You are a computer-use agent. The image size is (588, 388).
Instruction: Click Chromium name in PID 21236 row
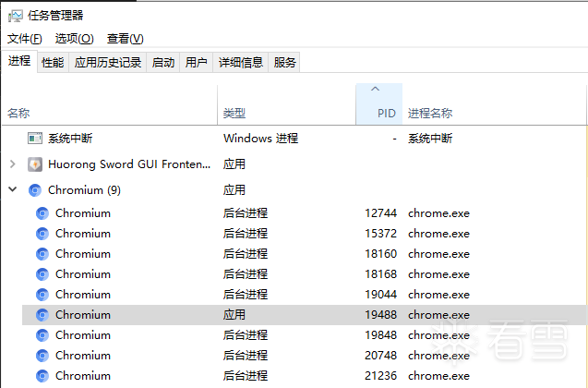coord(83,376)
